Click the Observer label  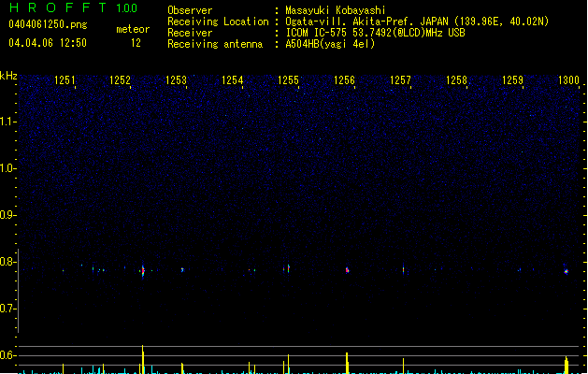pyautogui.click(x=190, y=10)
